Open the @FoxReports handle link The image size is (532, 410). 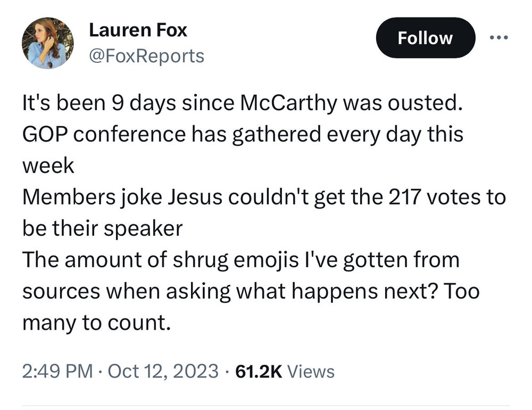(146, 55)
